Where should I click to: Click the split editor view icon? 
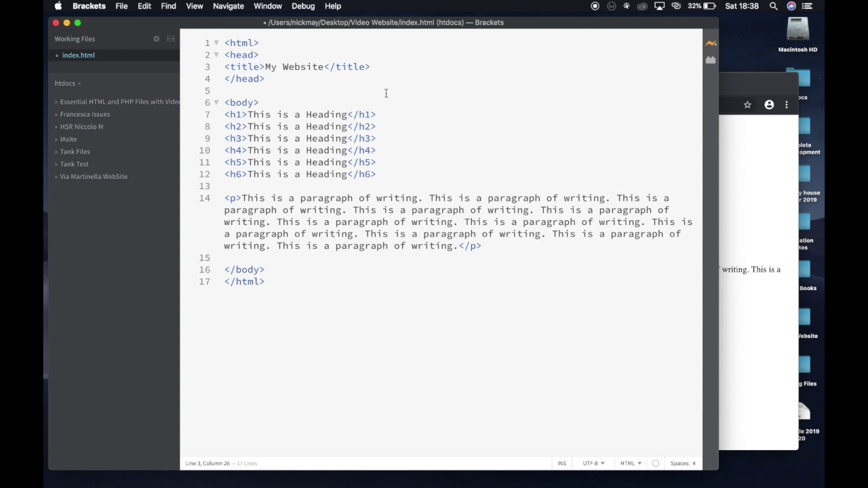tap(171, 39)
